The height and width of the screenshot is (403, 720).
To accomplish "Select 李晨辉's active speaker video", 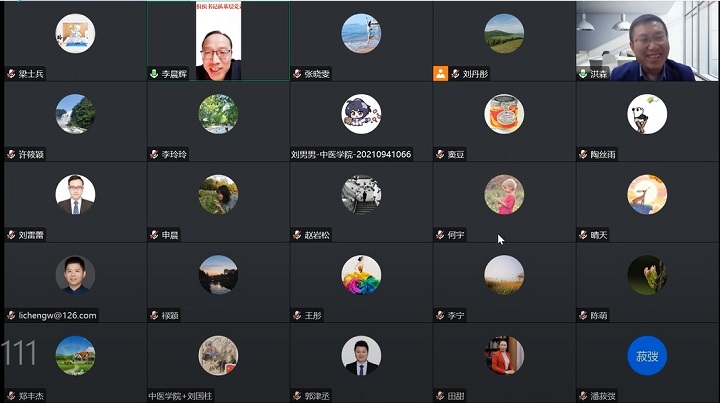I will (219, 41).
